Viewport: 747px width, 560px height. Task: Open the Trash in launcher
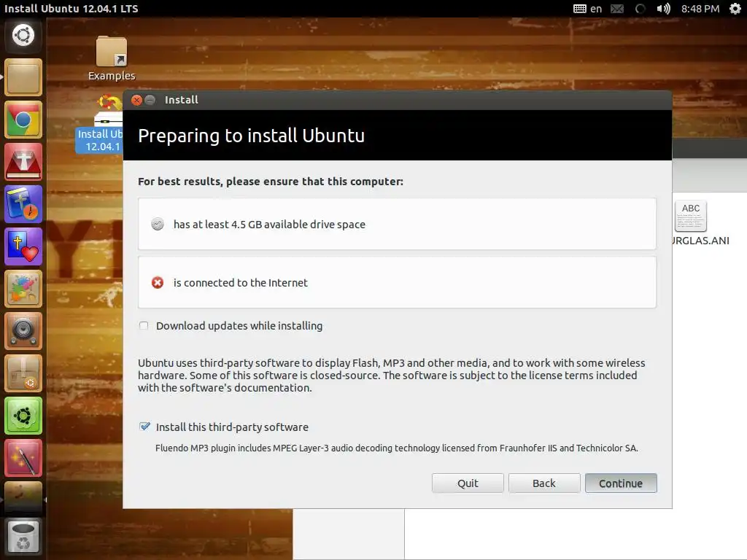(23, 537)
